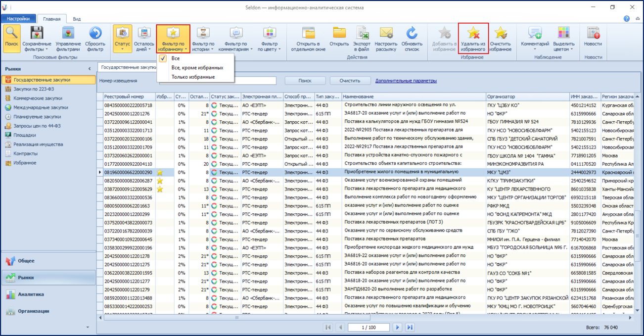This screenshot has height=336, width=644.
Task: Open the Осталось дней filter dropdown
Action: coord(144,39)
